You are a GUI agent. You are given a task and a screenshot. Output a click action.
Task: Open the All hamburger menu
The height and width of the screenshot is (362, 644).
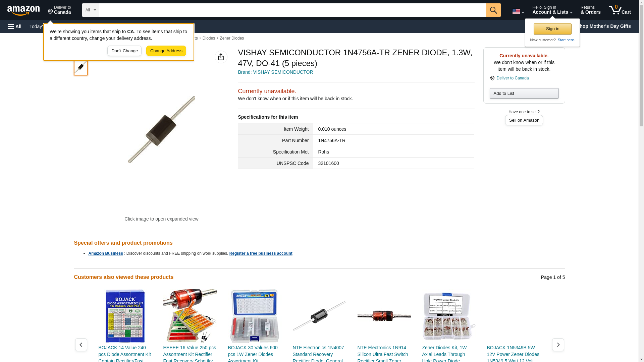pyautogui.click(x=15, y=26)
